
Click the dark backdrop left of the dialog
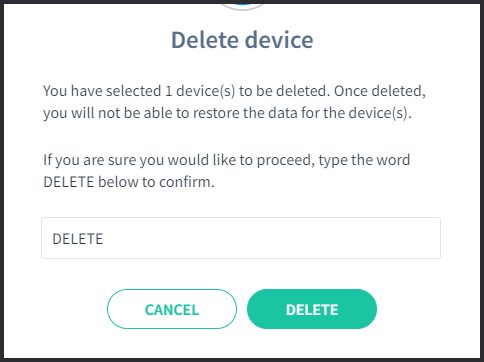2,180
